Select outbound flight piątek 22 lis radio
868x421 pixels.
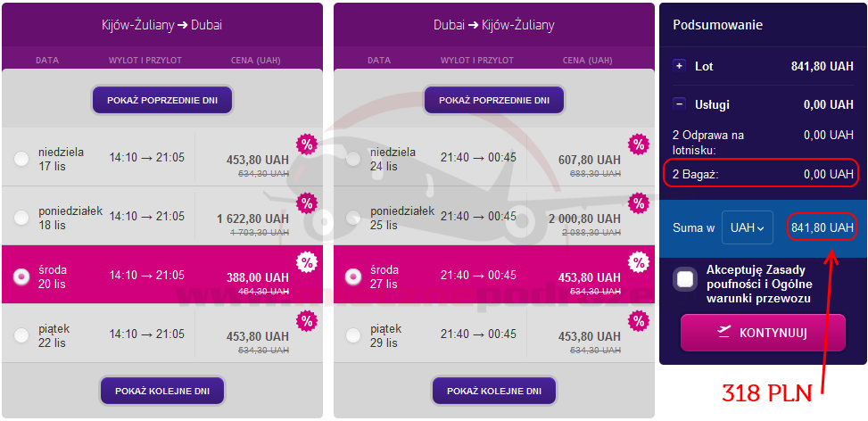(21, 334)
